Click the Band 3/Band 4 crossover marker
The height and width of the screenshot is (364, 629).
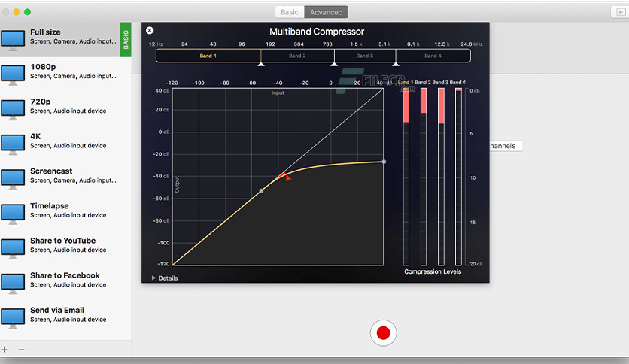396,64
